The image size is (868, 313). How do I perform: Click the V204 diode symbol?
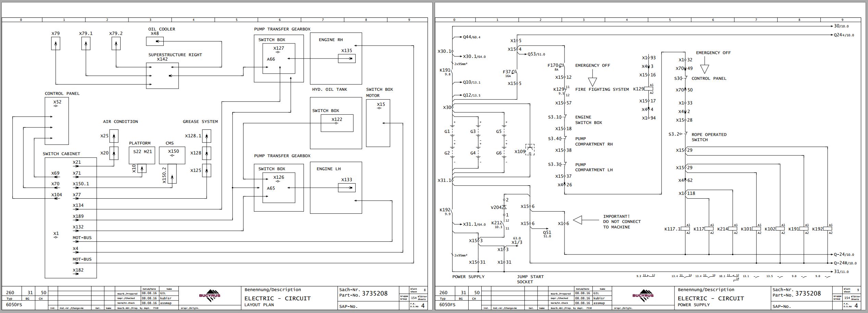coord(504,207)
